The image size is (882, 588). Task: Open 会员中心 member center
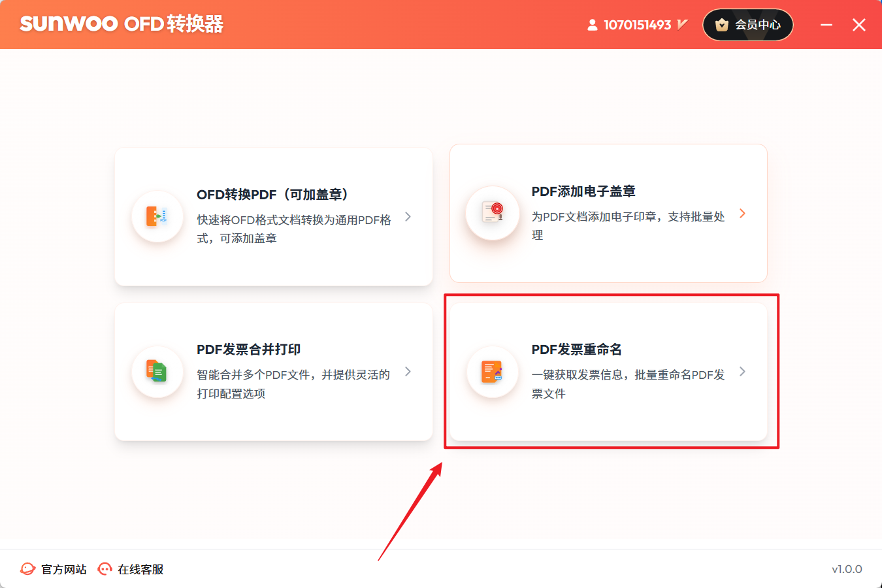point(748,25)
